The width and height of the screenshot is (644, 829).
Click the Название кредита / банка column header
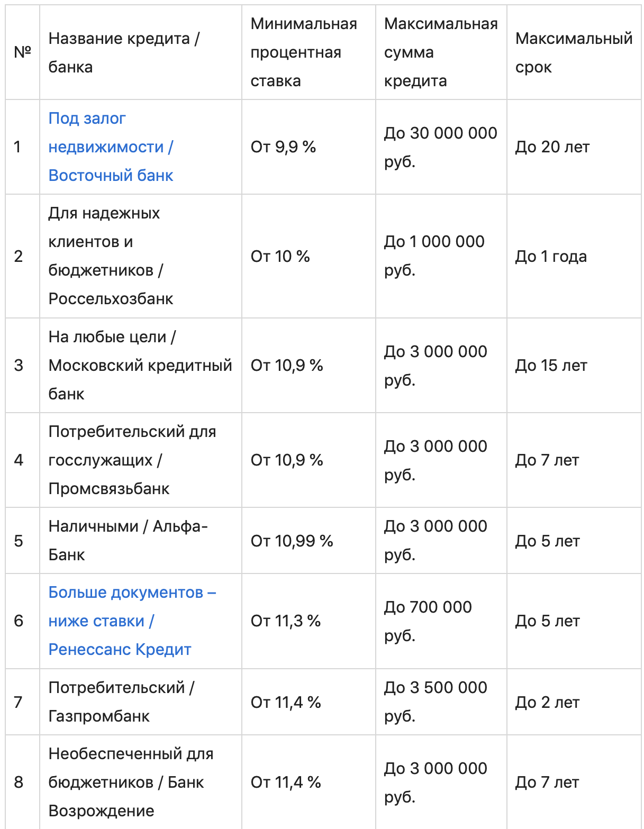124,53
